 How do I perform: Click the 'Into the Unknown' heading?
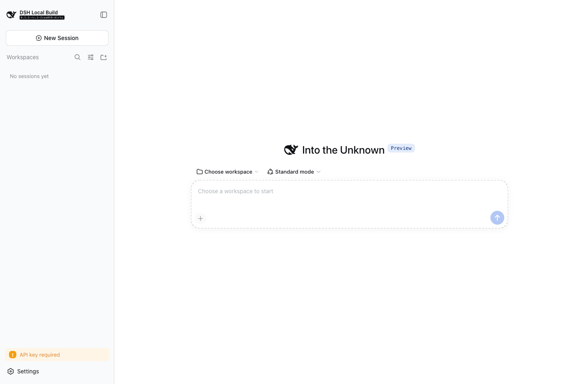[343, 150]
